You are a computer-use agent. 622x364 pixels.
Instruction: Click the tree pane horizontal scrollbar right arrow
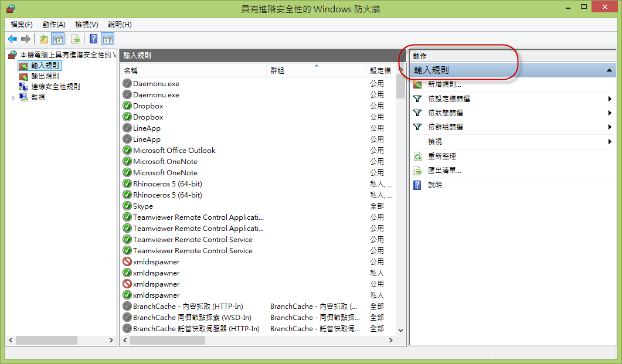[x=111, y=340]
